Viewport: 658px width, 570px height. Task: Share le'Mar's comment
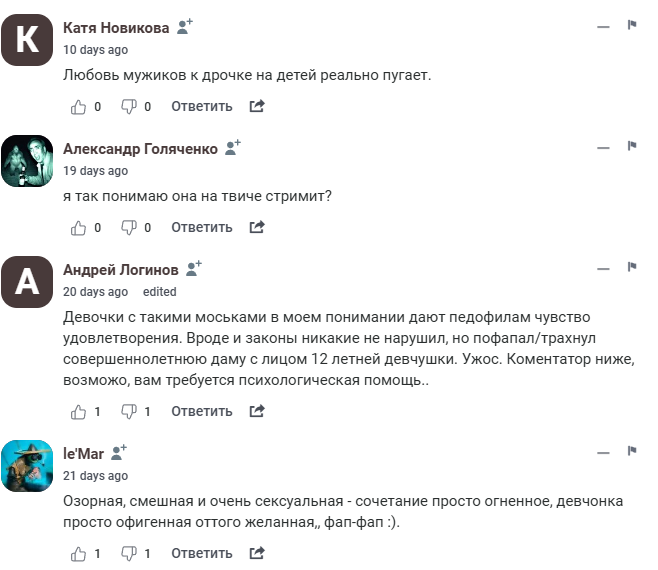257,553
